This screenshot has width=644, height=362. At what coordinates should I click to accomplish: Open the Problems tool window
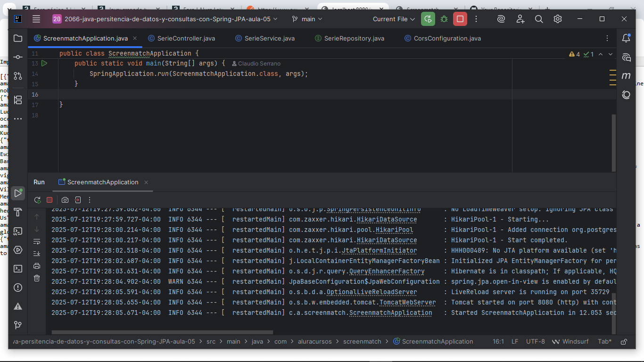(18, 288)
